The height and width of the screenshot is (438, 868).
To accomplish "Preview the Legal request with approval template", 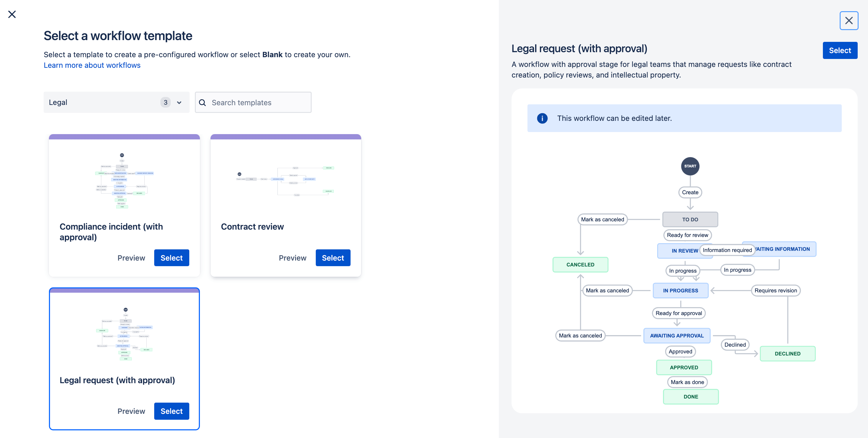I will click(x=131, y=411).
